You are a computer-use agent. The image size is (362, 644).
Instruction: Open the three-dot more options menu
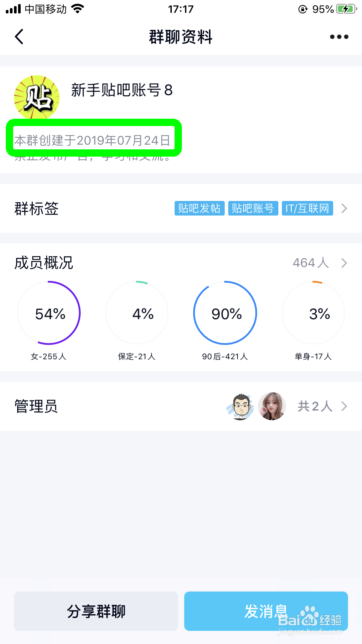click(339, 37)
